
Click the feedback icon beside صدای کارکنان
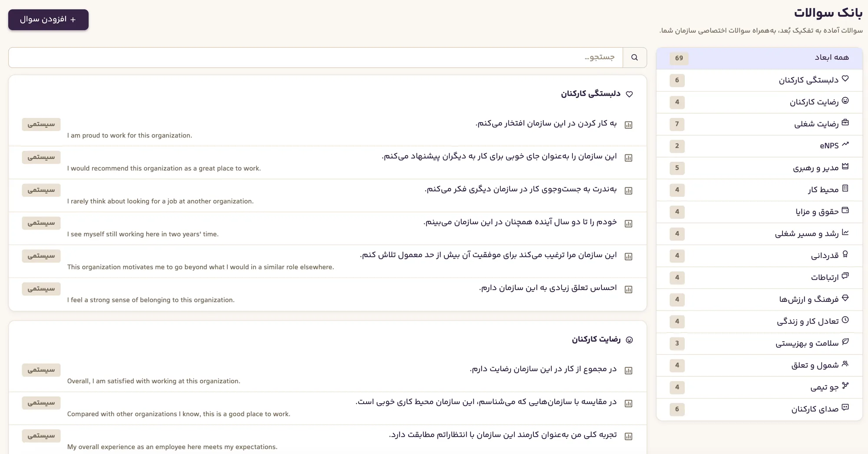[x=845, y=408]
